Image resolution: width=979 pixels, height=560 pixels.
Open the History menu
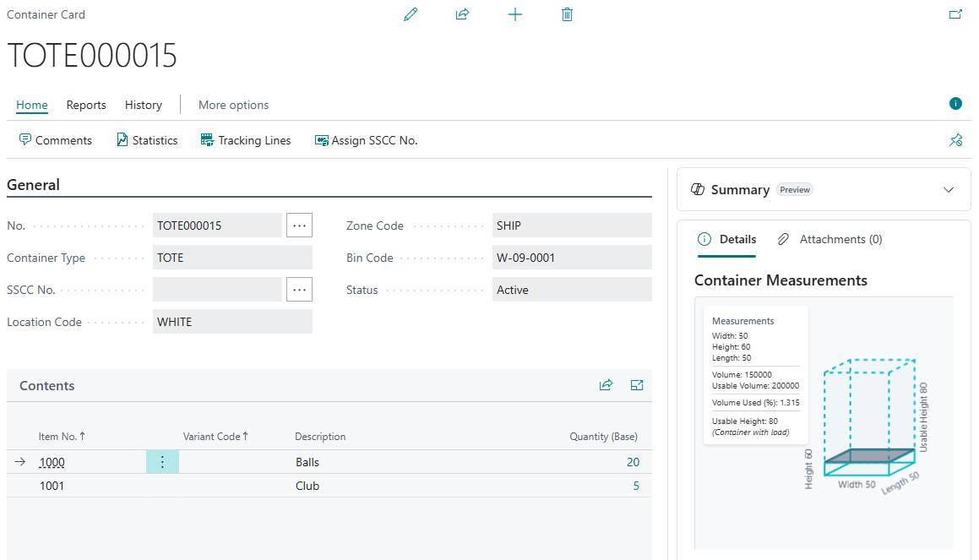click(143, 105)
